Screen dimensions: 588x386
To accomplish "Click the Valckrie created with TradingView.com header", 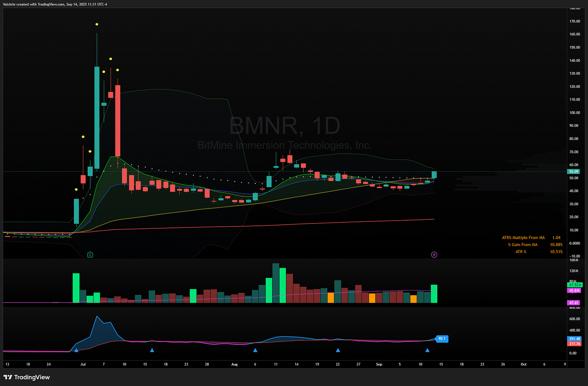I will (55, 4).
